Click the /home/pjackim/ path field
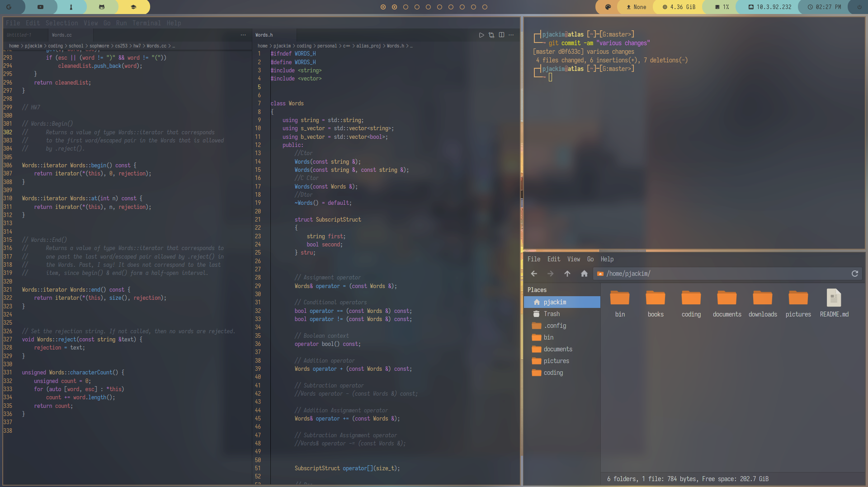868x487 pixels. (723, 274)
